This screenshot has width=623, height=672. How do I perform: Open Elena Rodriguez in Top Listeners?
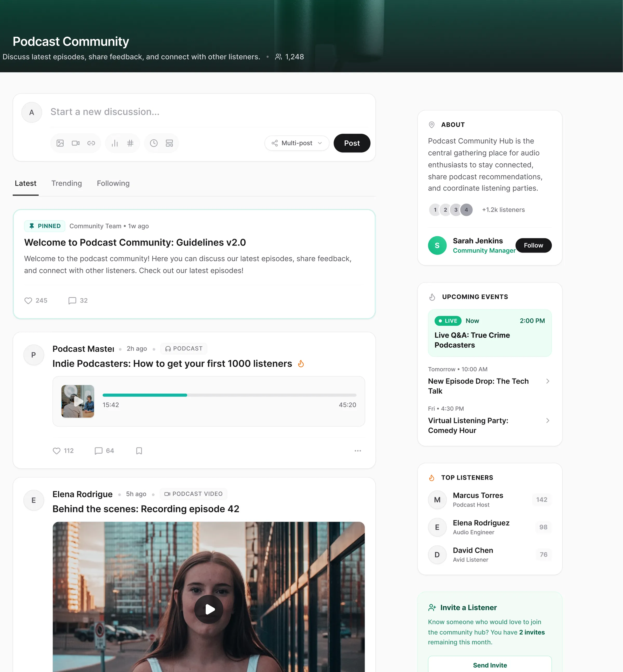point(490,527)
